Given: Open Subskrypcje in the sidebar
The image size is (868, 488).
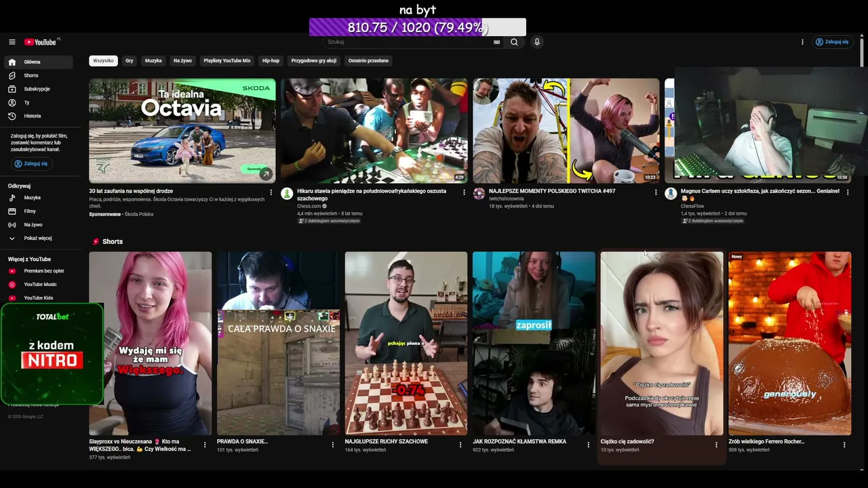Looking at the screenshot, I should [39, 89].
